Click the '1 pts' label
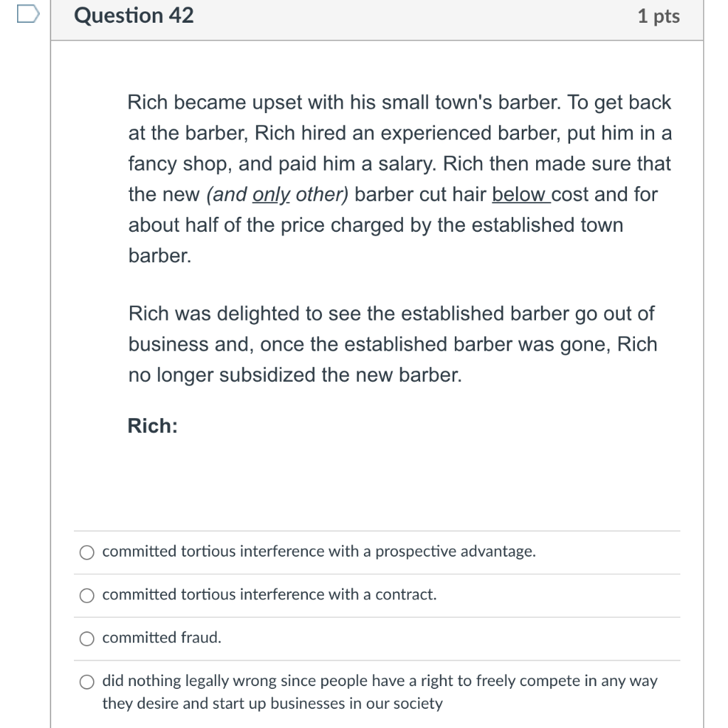Viewport: 728px width, 728px height. [x=658, y=16]
